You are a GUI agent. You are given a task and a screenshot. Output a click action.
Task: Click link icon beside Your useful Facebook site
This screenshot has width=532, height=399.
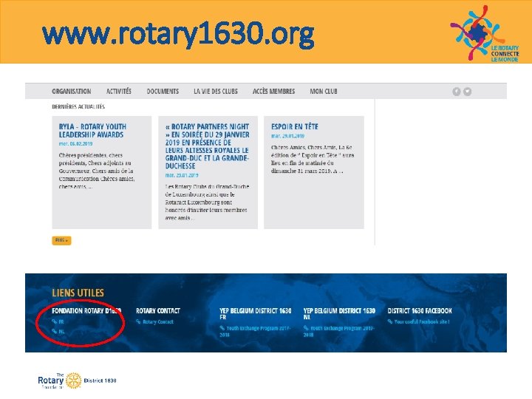click(390, 321)
